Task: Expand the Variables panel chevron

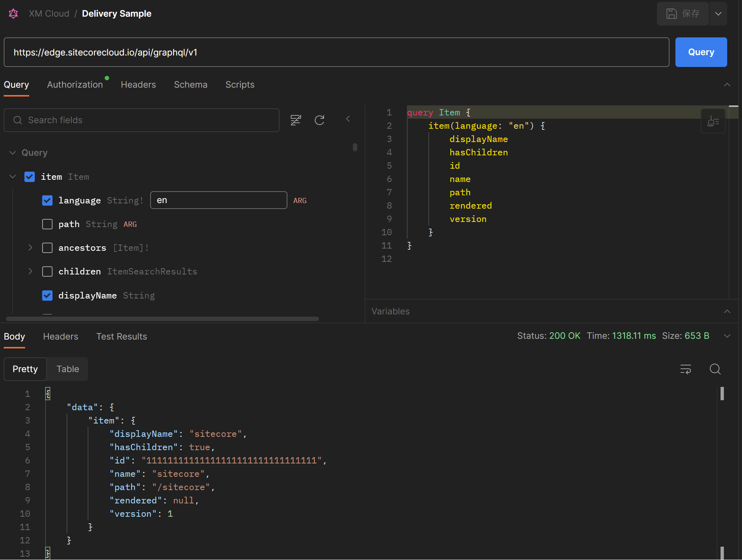Action: 727,311
